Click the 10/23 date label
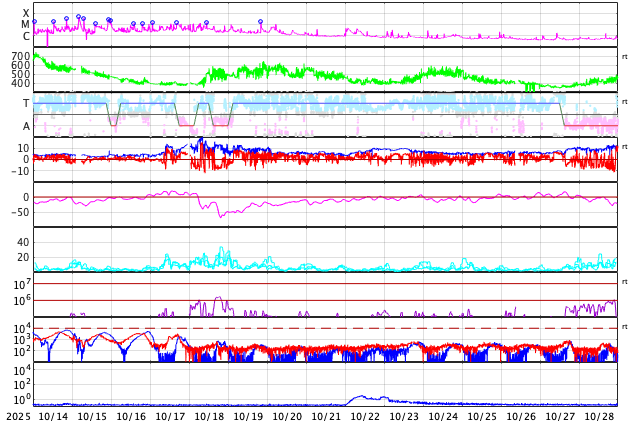This screenshot has width=634, height=424. point(404,416)
